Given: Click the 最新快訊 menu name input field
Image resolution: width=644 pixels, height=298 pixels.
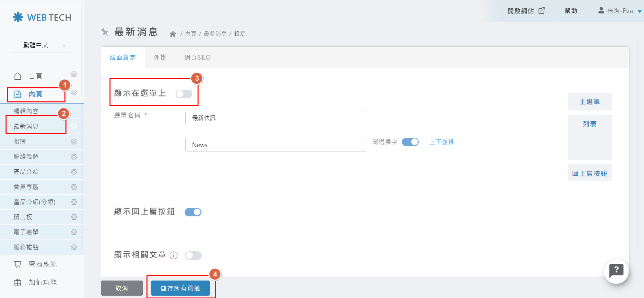Looking at the screenshot, I should (x=275, y=118).
